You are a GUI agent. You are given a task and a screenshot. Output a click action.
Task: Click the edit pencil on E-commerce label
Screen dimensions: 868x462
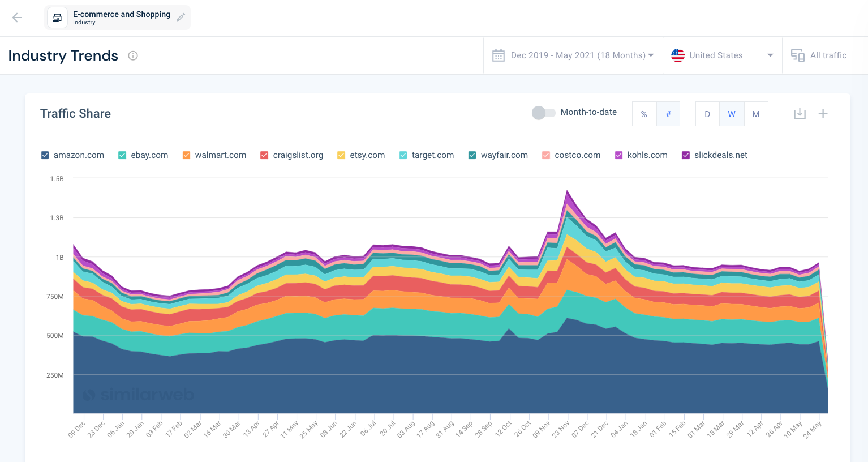pos(181,16)
